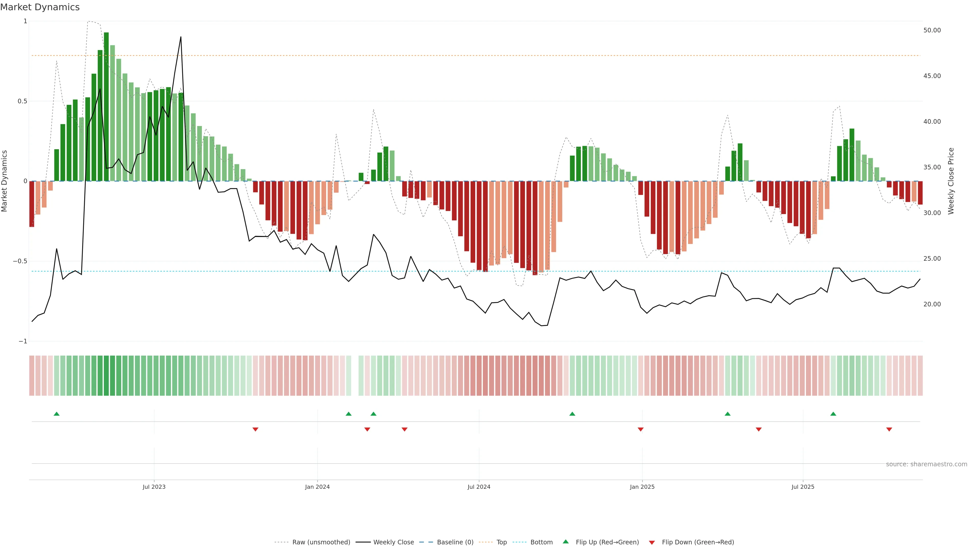This screenshot has height=551, width=980.
Task: Click the Weekly Close Price axis title
Action: 951,181
